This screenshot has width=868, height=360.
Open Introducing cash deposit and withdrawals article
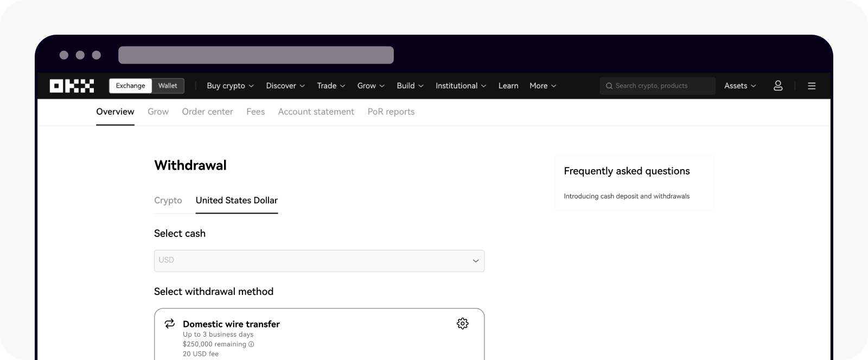tap(627, 196)
